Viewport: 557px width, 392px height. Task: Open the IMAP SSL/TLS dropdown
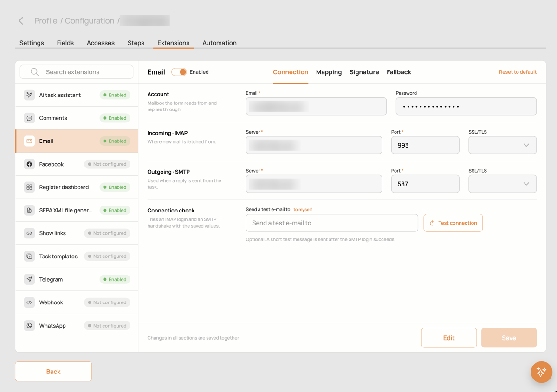click(502, 145)
